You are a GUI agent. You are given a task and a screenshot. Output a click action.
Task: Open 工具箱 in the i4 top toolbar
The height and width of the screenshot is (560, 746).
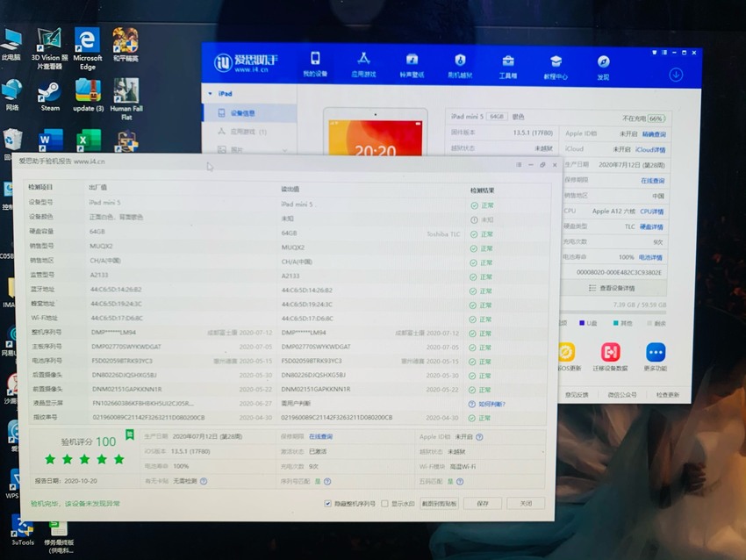pyautogui.click(x=507, y=67)
